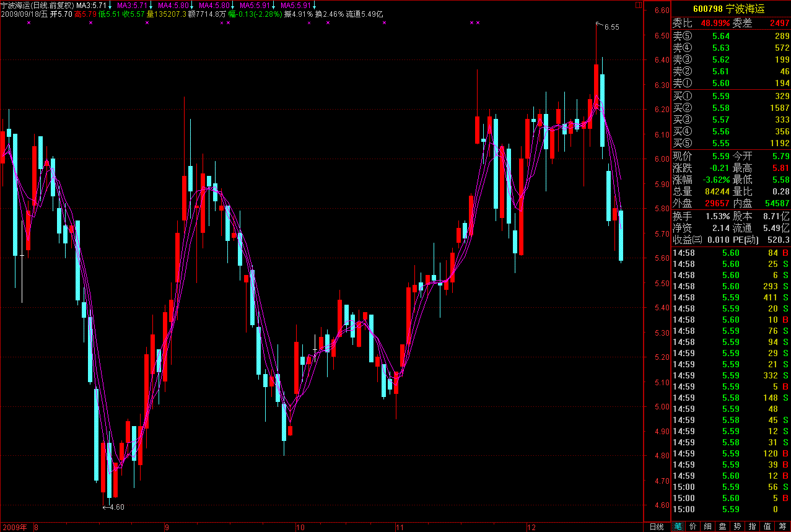
Task: Click the 卖① ask row at 5.60
Action: pos(731,83)
